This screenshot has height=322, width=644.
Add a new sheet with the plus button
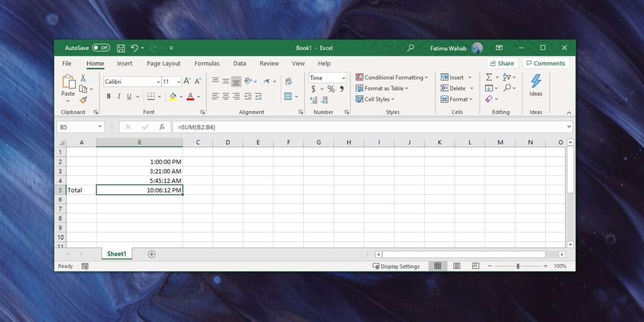click(x=151, y=253)
